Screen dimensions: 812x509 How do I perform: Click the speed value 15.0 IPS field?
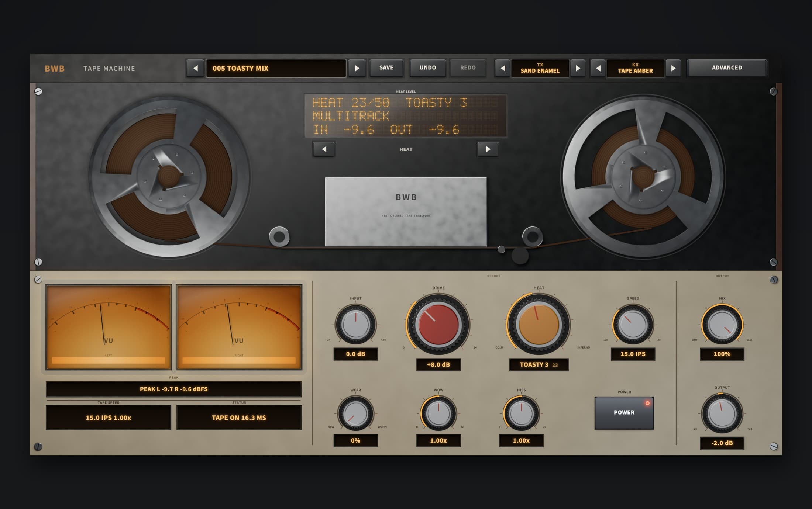point(633,354)
